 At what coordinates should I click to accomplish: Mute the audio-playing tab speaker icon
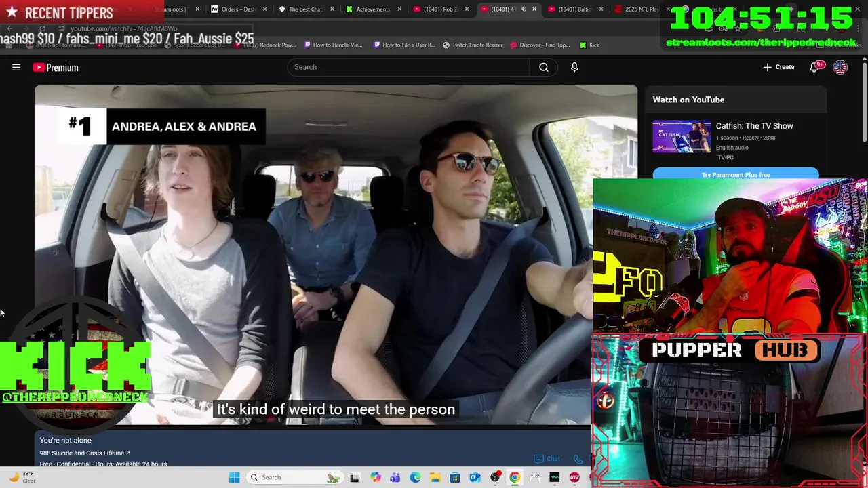click(x=523, y=9)
